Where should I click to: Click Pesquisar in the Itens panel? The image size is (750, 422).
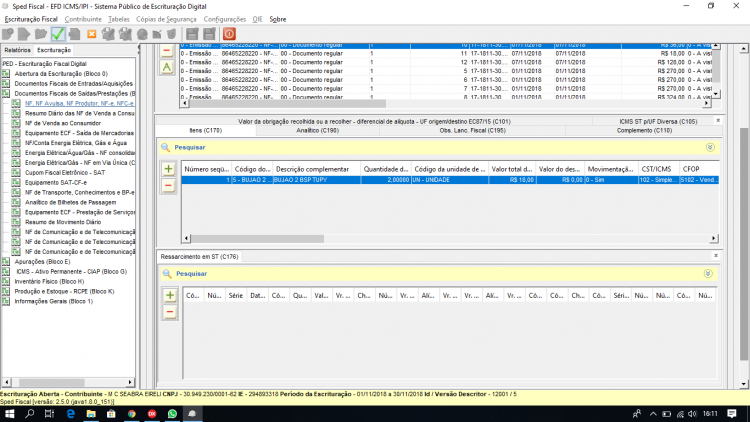(190, 147)
